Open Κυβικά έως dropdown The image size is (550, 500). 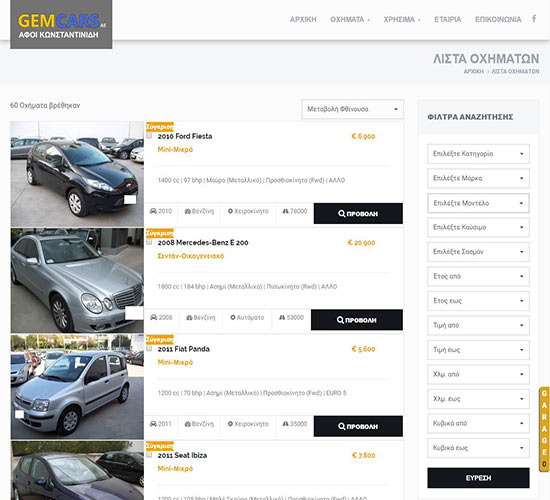[478, 448]
